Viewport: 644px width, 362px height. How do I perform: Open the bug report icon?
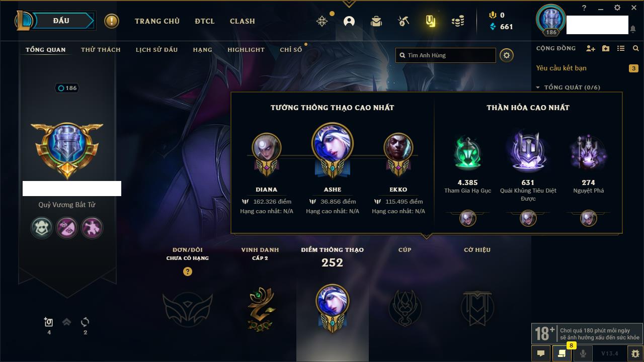coord(635,353)
